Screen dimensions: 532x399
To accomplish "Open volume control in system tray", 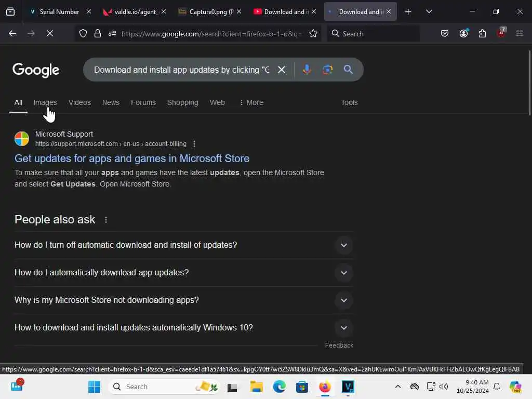I will pyautogui.click(x=444, y=387).
